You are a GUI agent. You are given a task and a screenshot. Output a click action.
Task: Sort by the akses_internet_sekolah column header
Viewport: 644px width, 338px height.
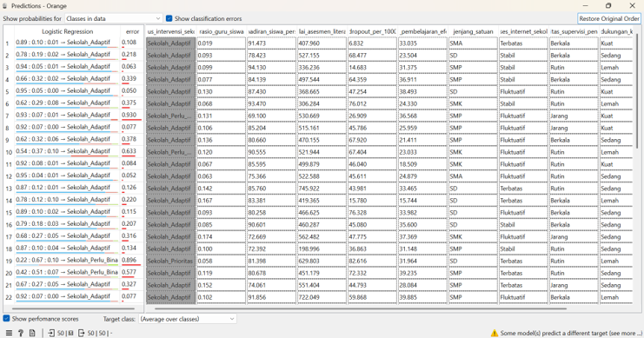(x=524, y=31)
